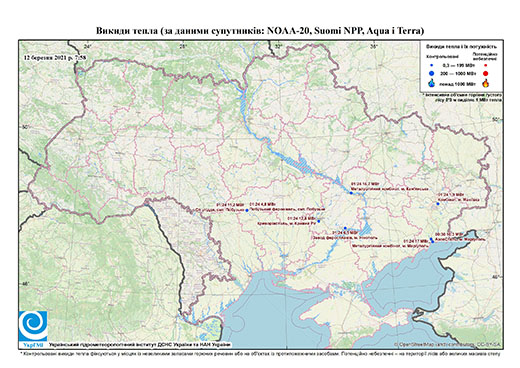Open the OpenStreetMap attribution text
Screen dimensions: 520x368
(x=447, y=344)
